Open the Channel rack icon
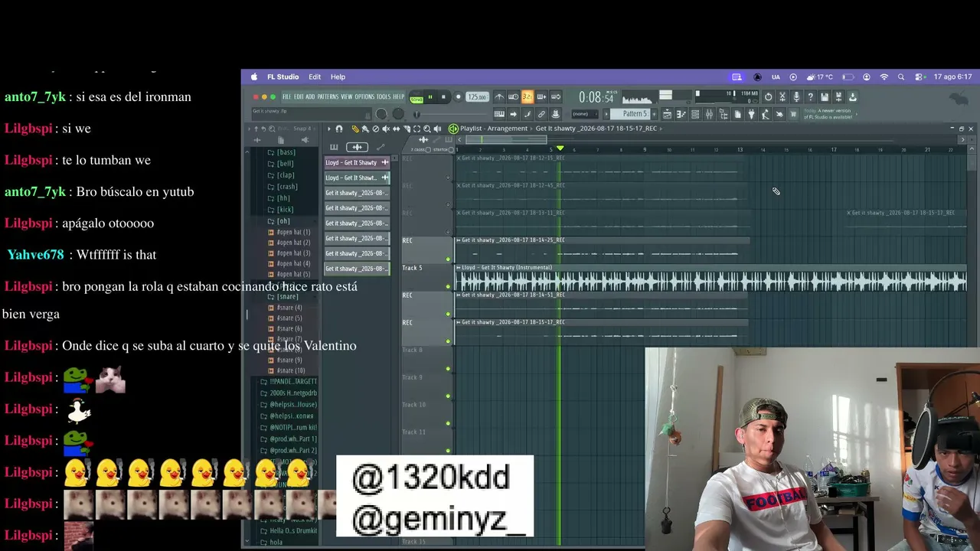The image size is (980, 551). pos(695,114)
